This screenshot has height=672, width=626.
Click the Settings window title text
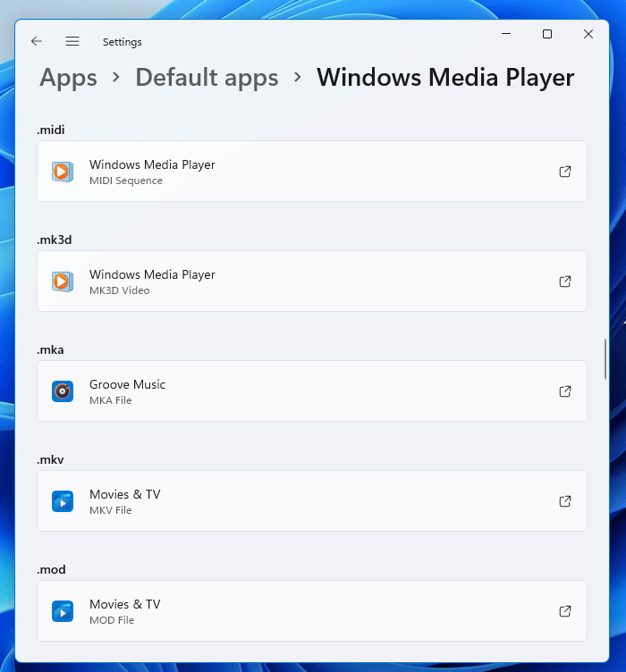(123, 42)
